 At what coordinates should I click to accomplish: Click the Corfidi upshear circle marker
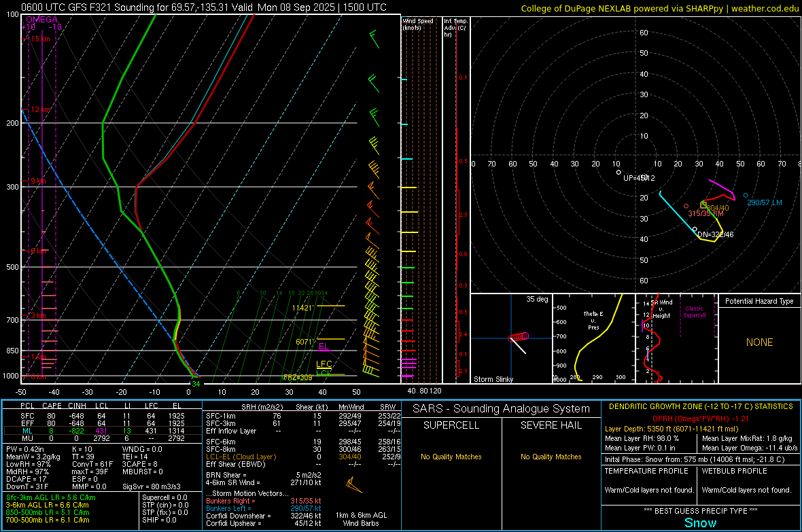coord(618,173)
